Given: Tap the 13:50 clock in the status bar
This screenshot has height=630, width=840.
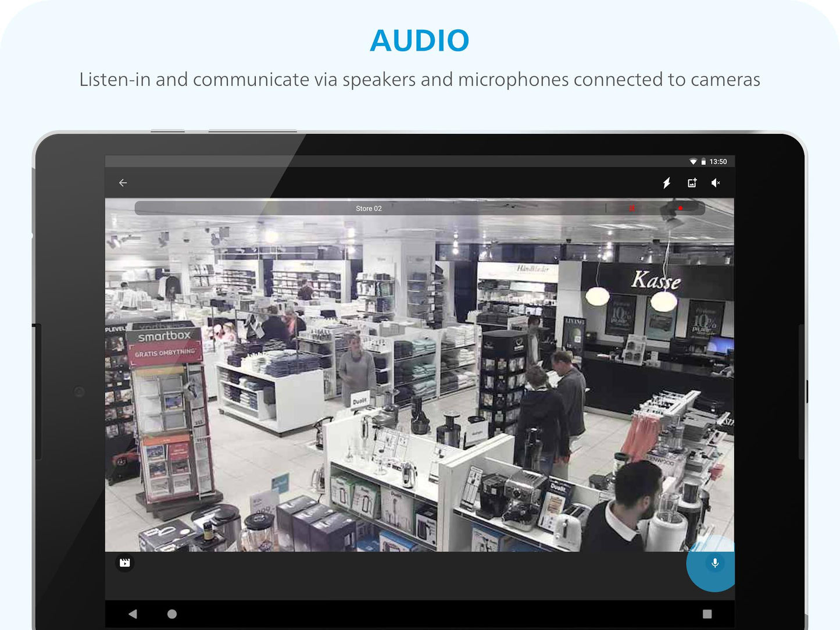Looking at the screenshot, I should tap(718, 162).
